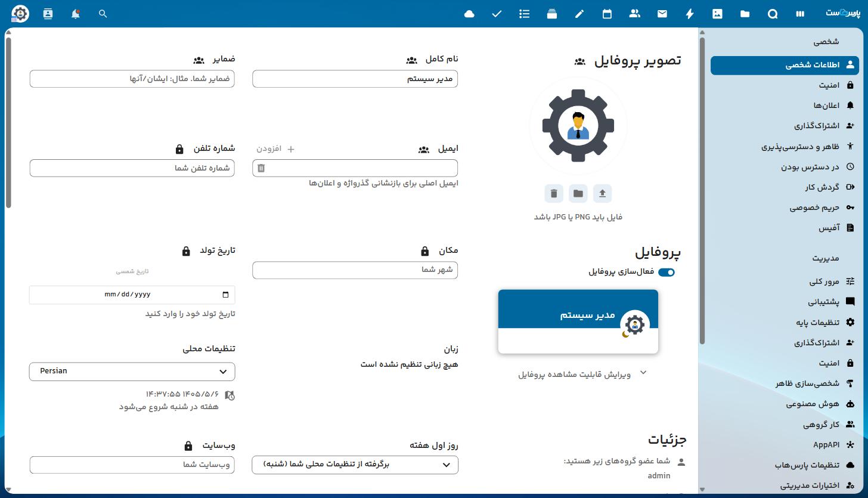The width and height of the screenshot is (868, 498).
Task: Expand ویرایش قابلیت مشاهده پروفایل chevron
Action: tap(643, 373)
